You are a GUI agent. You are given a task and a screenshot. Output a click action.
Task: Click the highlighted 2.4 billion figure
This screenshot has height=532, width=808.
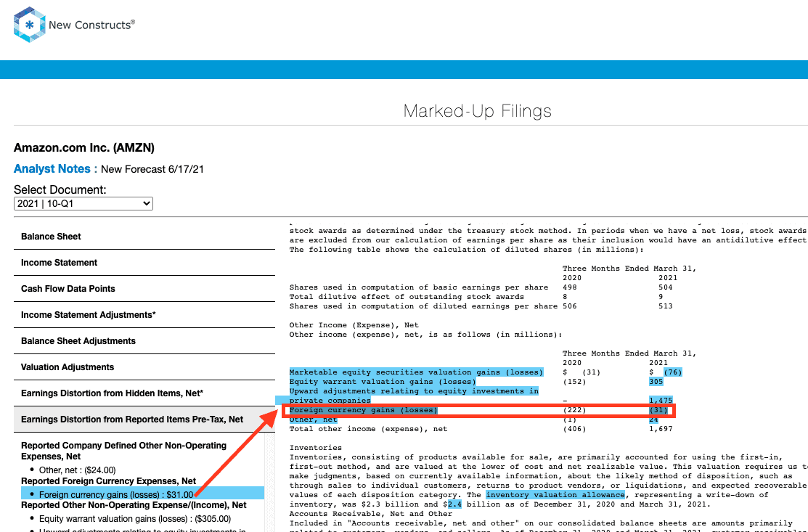pyautogui.click(x=454, y=504)
